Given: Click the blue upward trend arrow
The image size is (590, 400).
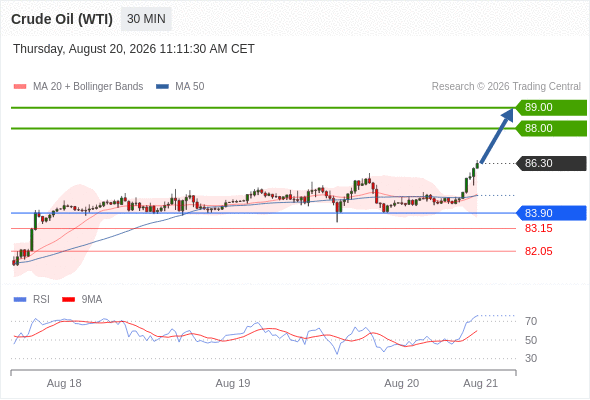Looking at the screenshot, I should pyautogui.click(x=497, y=135).
